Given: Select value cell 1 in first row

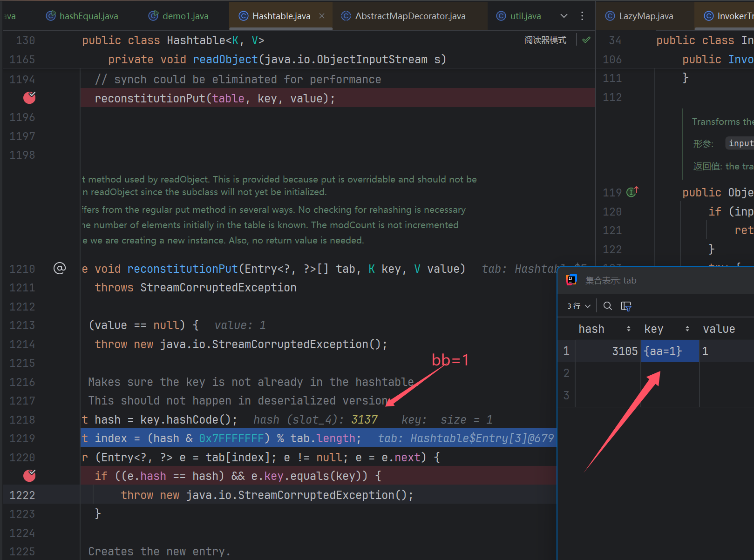Looking at the screenshot, I should [x=727, y=351].
